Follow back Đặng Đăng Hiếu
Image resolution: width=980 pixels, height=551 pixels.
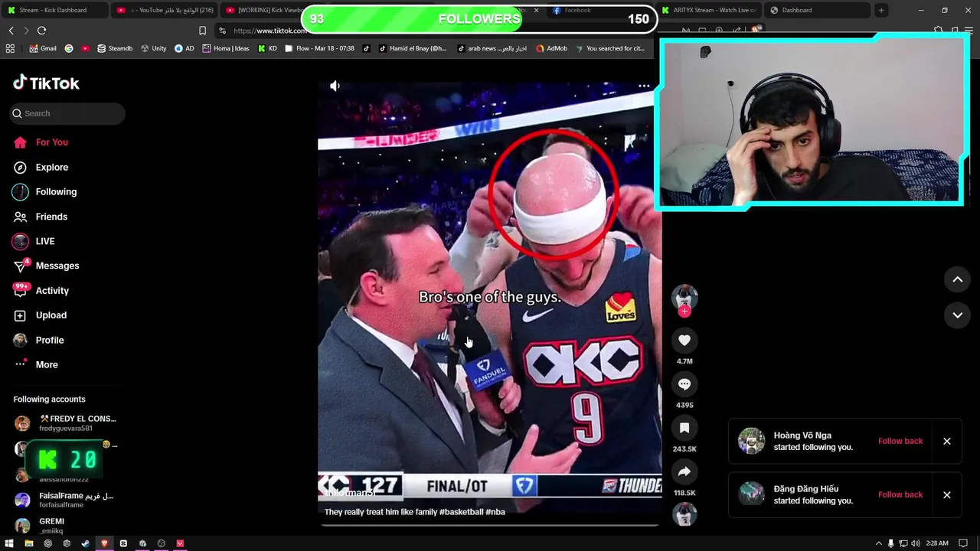point(900,494)
